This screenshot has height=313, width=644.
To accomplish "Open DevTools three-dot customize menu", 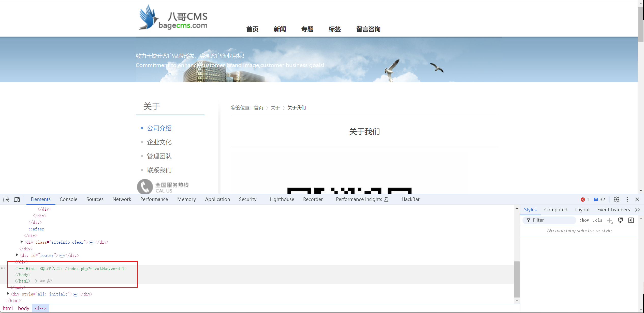I will (x=627, y=199).
